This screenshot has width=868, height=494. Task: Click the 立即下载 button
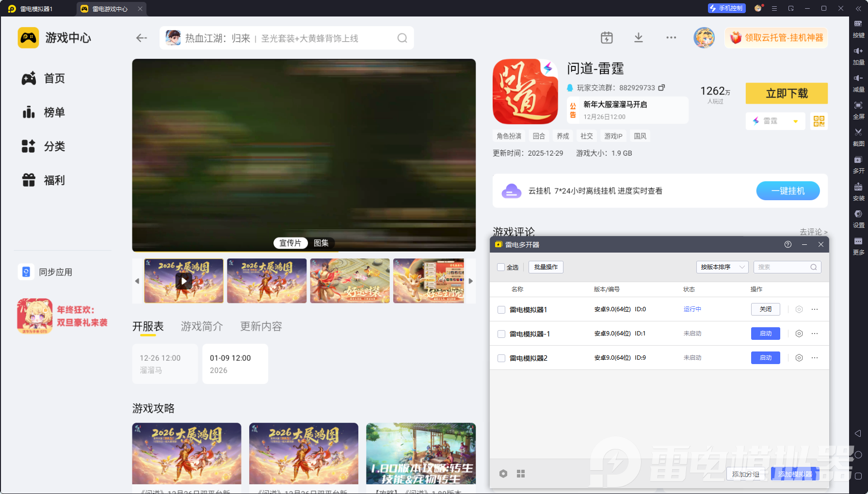coord(786,94)
